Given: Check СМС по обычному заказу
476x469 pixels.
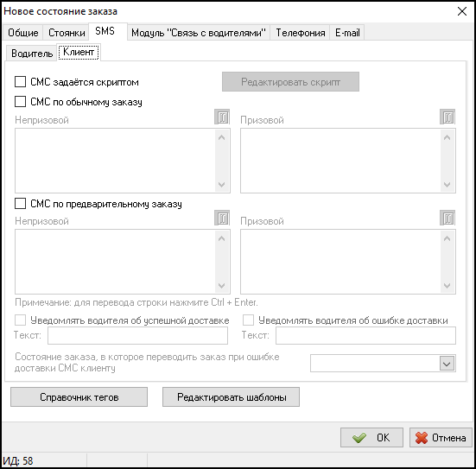Looking at the screenshot, I should click(21, 102).
